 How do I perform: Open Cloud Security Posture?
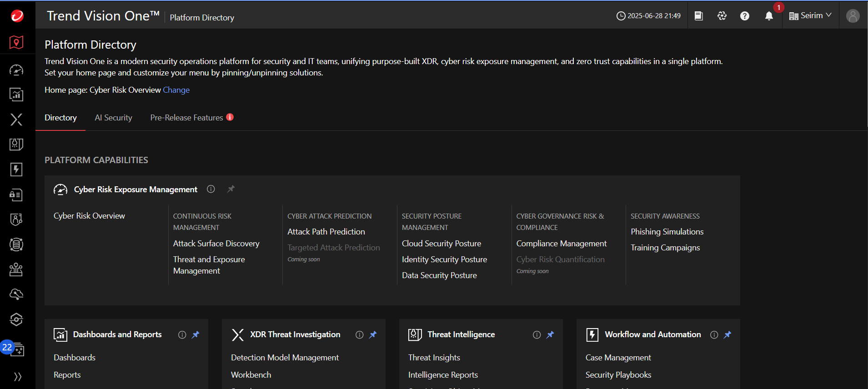(441, 244)
